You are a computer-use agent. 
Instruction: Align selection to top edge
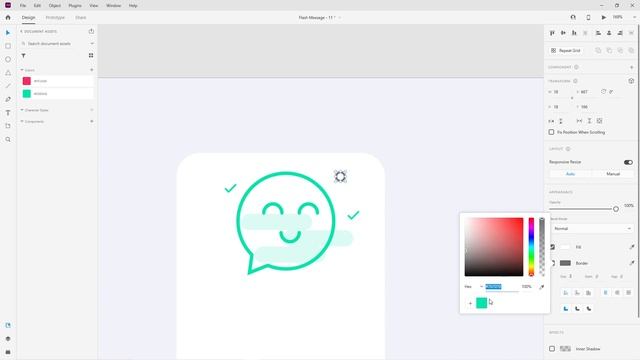[x=552, y=33]
